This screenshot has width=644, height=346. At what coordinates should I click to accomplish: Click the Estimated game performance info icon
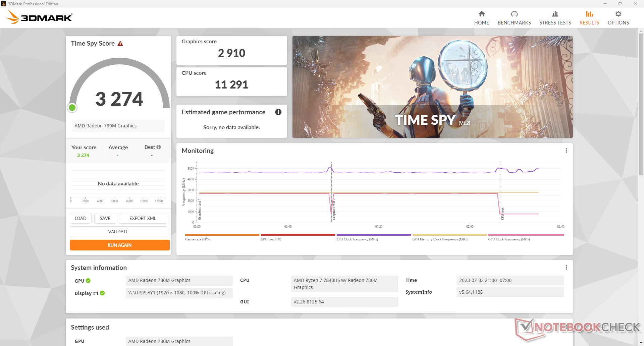[278, 112]
